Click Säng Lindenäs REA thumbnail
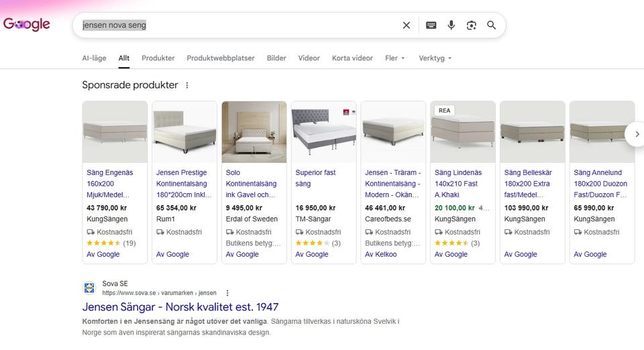This screenshot has width=644, height=350. pos(463,131)
